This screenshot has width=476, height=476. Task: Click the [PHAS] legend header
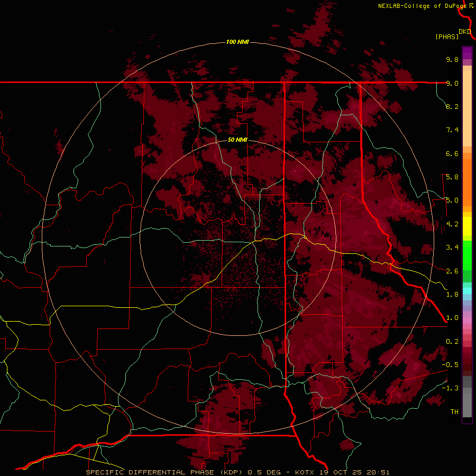pyautogui.click(x=447, y=37)
